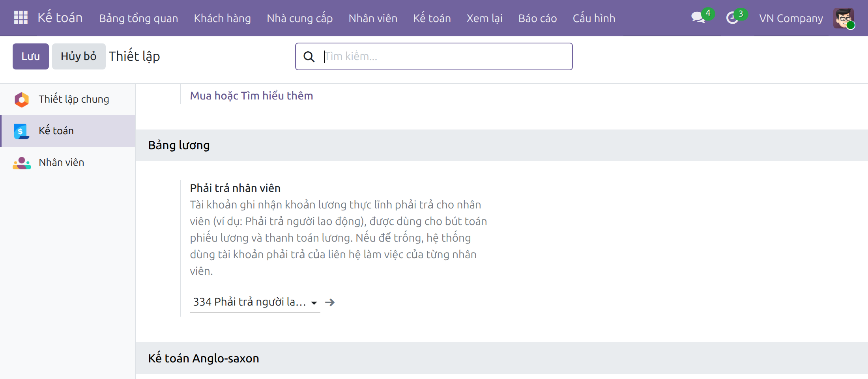This screenshot has width=868, height=379.
Task: Open the Kế toán top menu item
Action: point(432,18)
